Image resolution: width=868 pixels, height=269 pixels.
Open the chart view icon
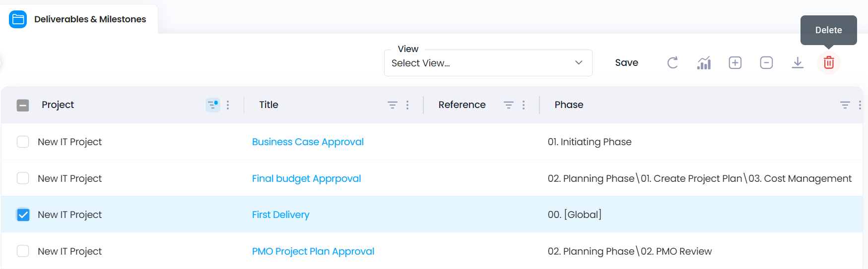[x=704, y=63]
